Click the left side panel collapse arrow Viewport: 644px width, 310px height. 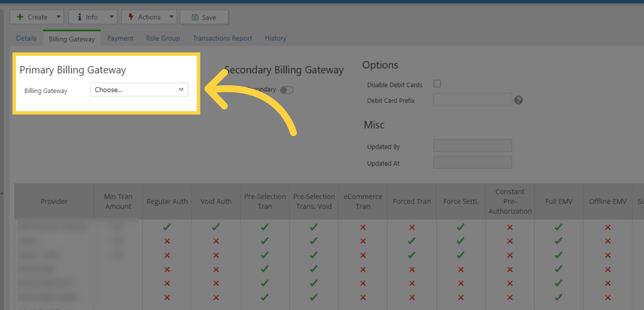coord(2,193)
